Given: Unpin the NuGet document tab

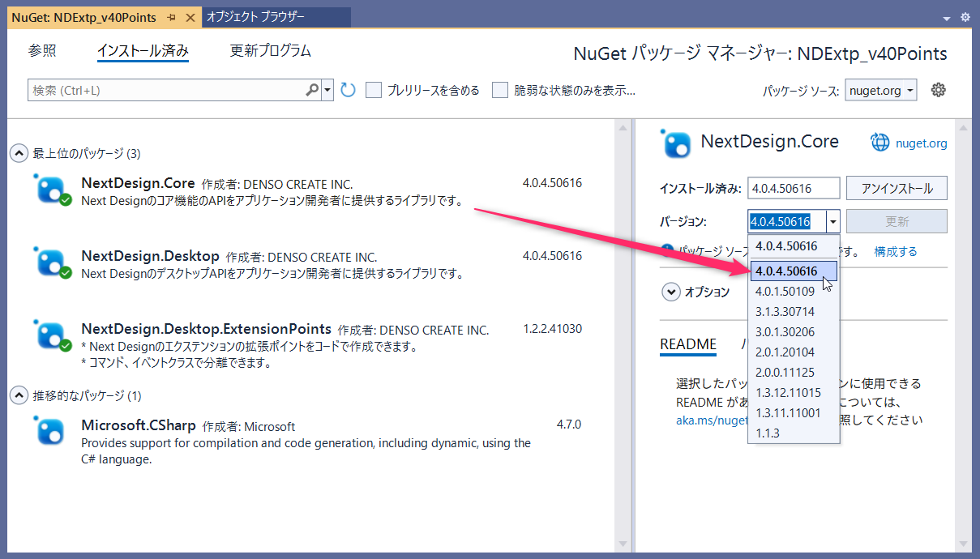Looking at the screenshot, I should click(x=171, y=17).
